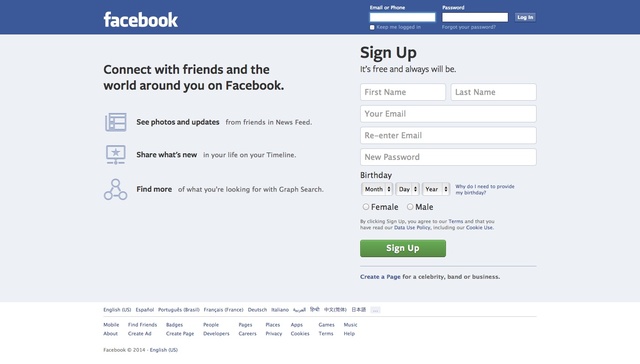Focus the New Password field
Screen dimensions: 640x364
pos(448,157)
